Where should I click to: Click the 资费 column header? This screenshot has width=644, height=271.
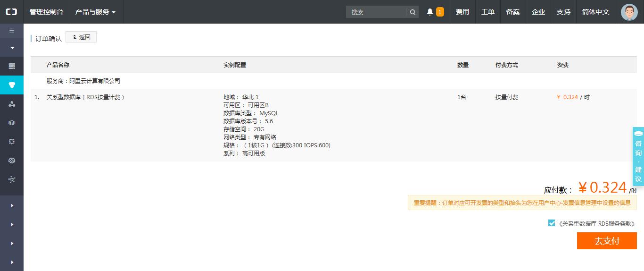point(563,65)
